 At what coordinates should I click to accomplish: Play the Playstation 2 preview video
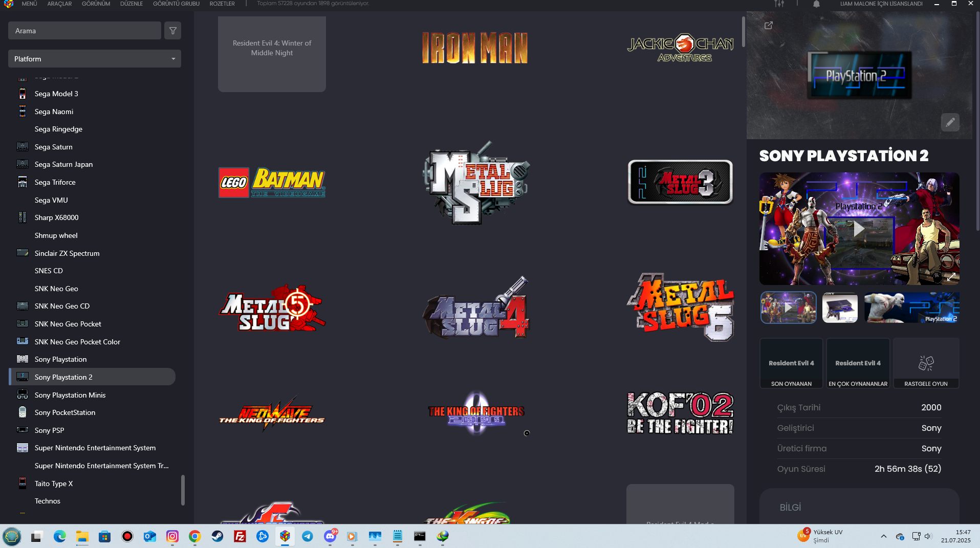pos(859,229)
